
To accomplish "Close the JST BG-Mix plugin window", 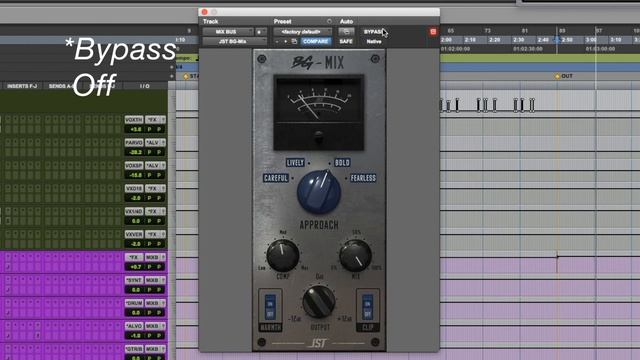I will (x=204, y=12).
